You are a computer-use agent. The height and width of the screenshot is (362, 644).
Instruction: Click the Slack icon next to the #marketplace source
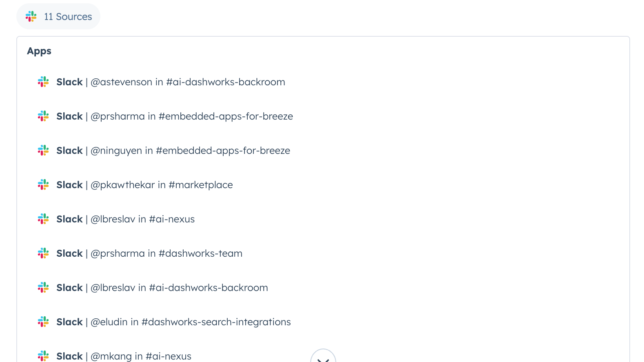[43, 185]
